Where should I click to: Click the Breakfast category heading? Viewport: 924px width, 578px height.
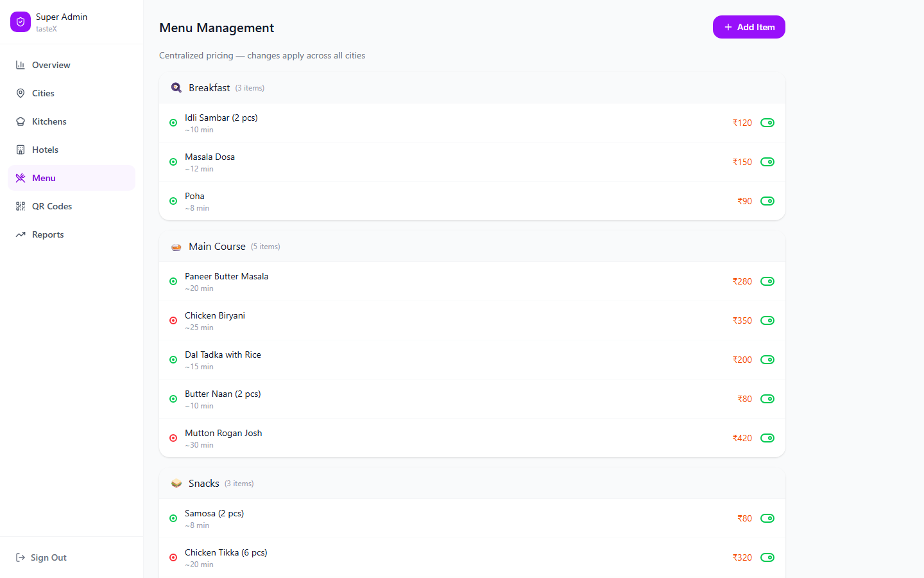click(x=209, y=88)
